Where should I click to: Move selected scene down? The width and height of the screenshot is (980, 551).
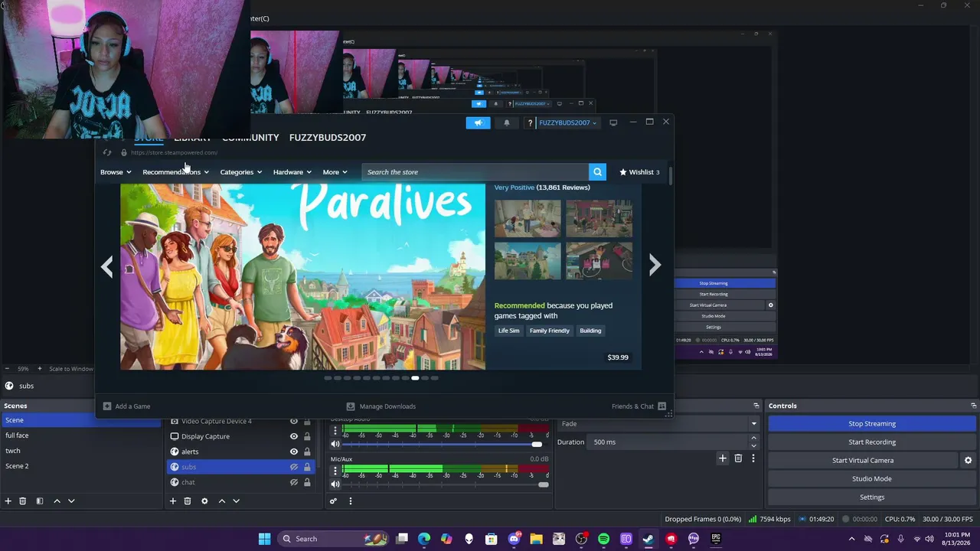(x=71, y=501)
